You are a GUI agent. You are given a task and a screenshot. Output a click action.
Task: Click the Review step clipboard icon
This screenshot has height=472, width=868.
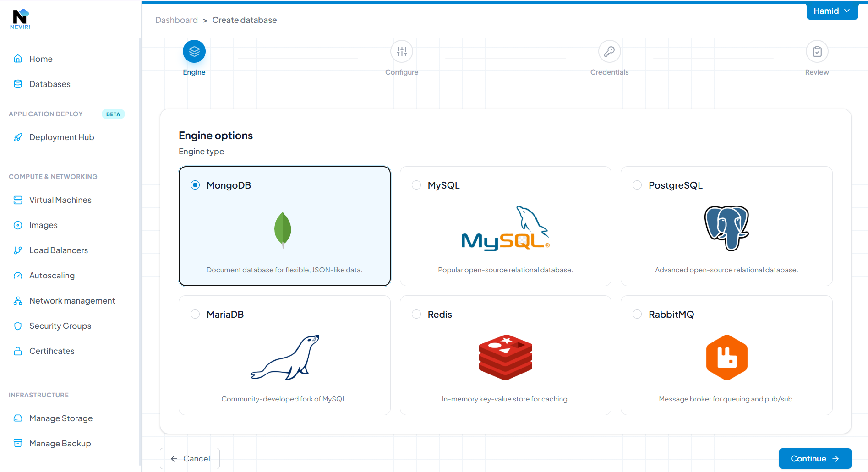click(817, 51)
